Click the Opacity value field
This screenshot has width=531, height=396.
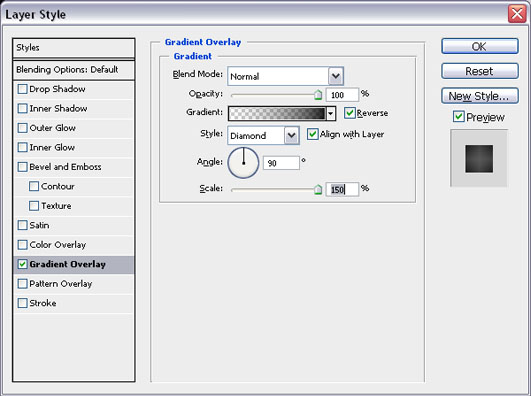pos(342,95)
